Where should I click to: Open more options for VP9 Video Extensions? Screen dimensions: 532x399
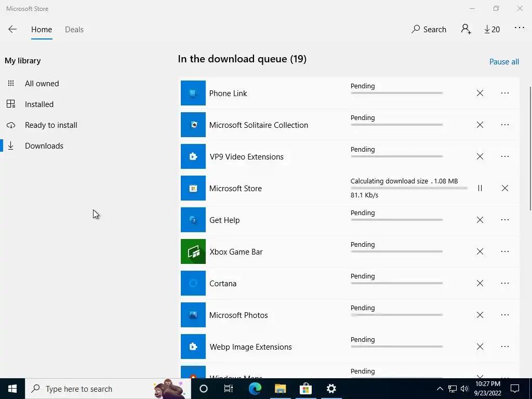click(505, 156)
